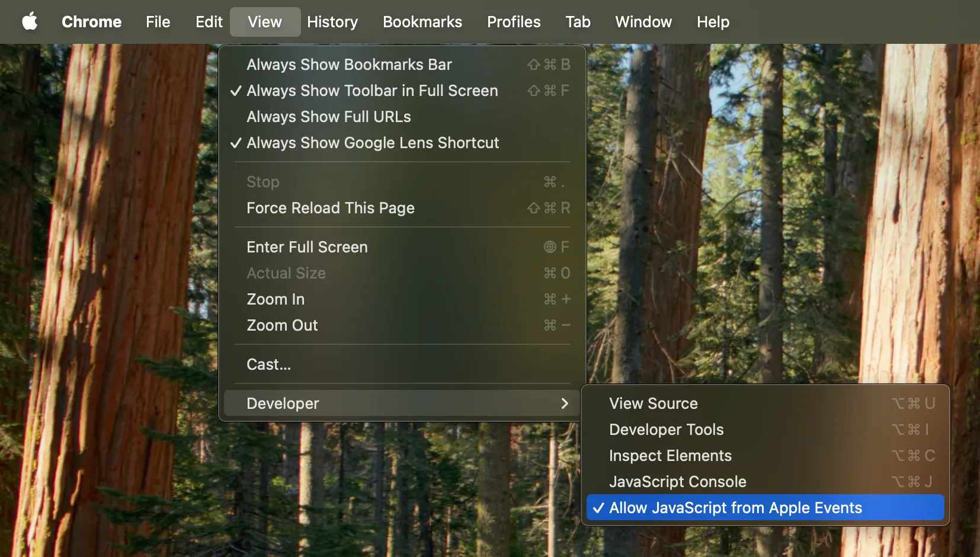Choose Zoom In from View menu
The height and width of the screenshot is (557, 980).
[x=276, y=299]
